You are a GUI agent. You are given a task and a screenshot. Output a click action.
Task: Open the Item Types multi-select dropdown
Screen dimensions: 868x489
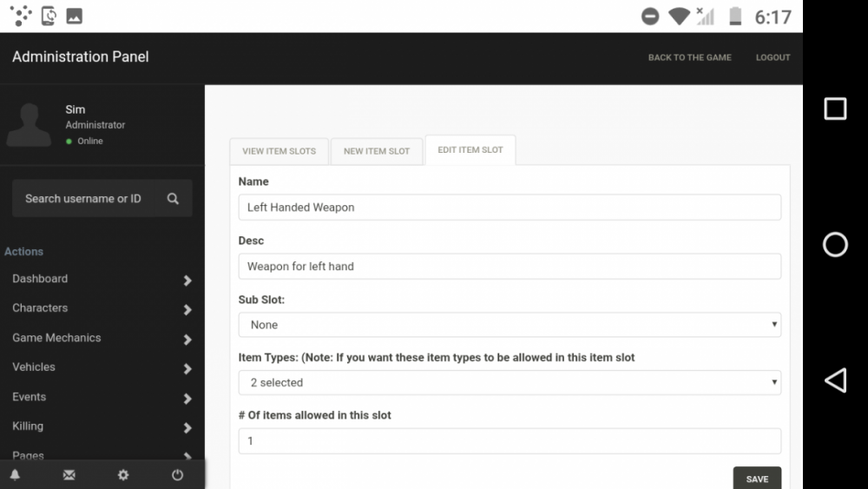click(x=510, y=383)
